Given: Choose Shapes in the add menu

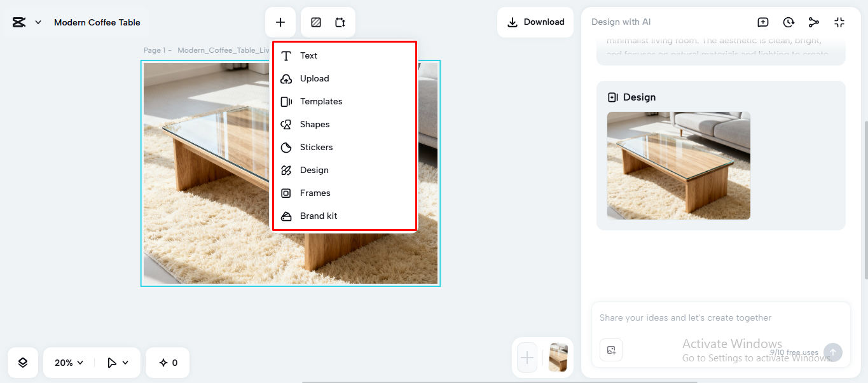Looking at the screenshot, I should coord(345,124).
